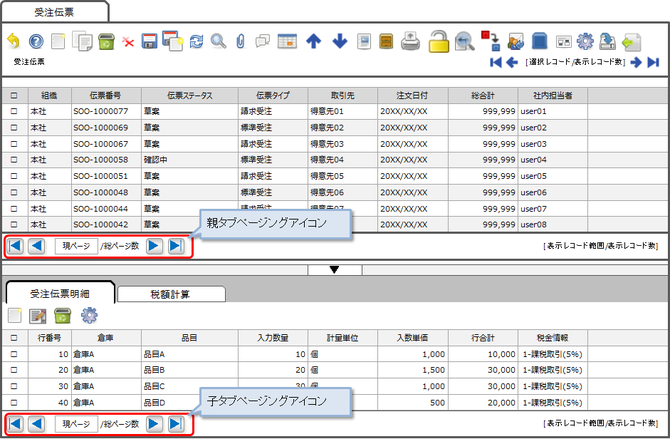Screen dimensions: 670x439
Task: Click the customize window icon left of gear
Action: click(x=564, y=42)
